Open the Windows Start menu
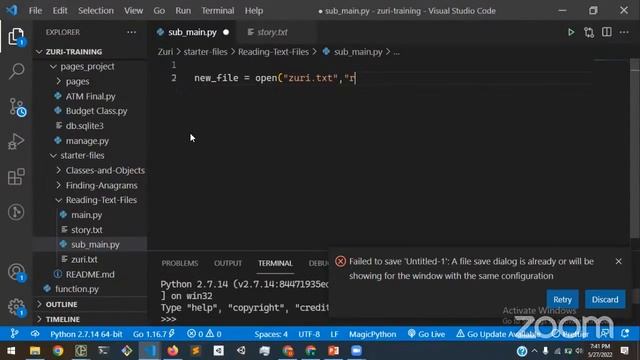This screenshot has width=640, height=360. click(11, 351)
